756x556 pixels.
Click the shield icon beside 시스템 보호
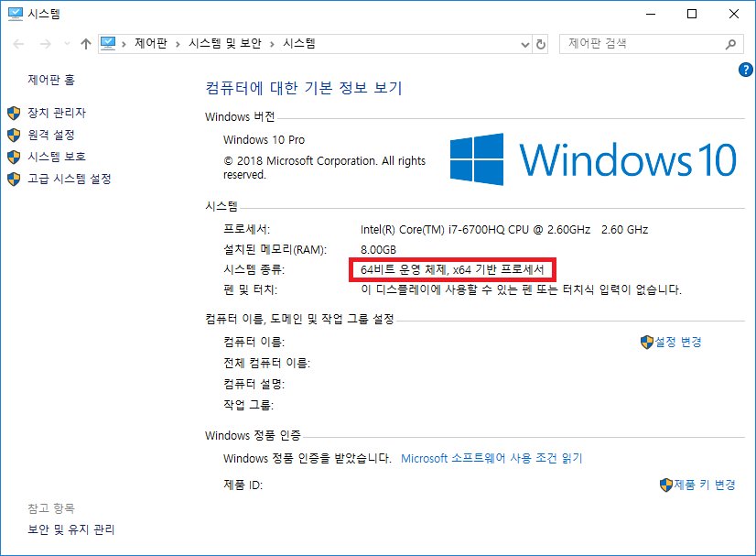[14, 157]
